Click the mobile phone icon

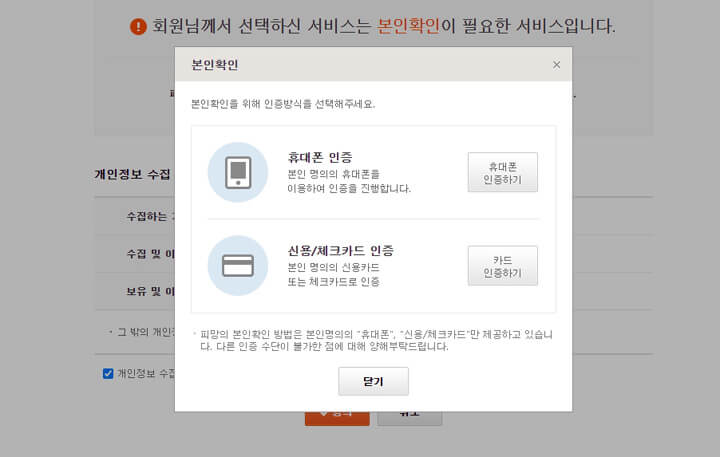(238, 172)
